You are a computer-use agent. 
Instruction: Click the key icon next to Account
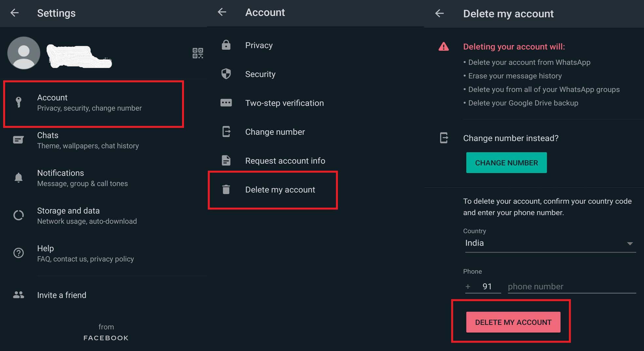(19, 102)
